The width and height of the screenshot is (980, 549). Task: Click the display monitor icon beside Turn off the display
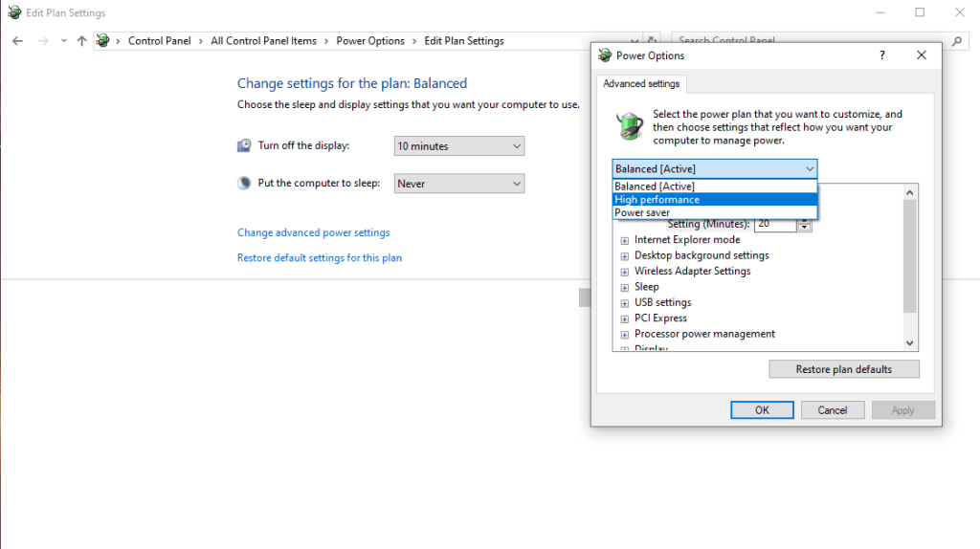click(x=244, y=145)
